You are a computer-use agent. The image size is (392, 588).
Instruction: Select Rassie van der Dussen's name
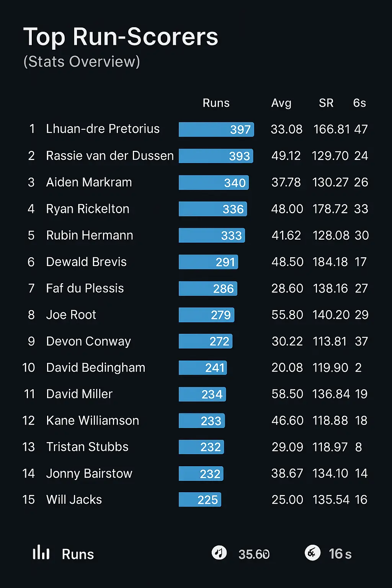click(110, 156)
